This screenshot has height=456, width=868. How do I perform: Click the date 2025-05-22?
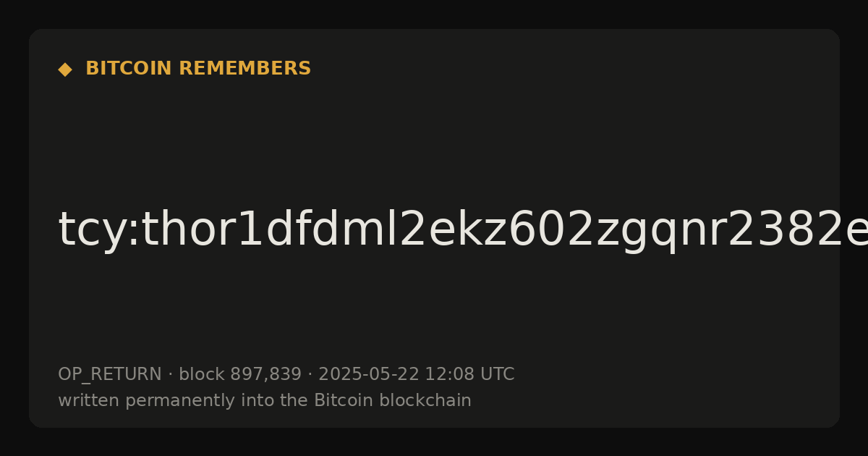pos(369,374)
